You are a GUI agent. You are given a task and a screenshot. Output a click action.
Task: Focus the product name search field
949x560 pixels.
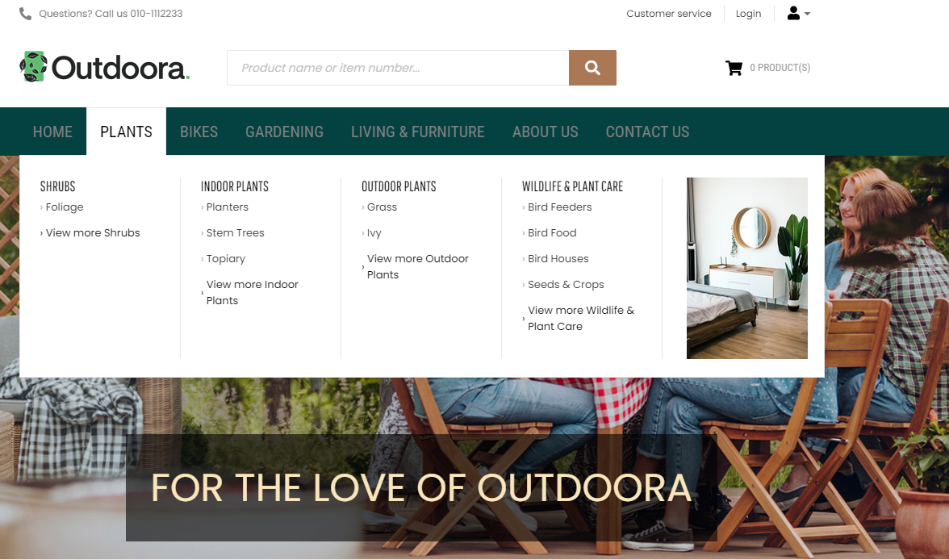tap(398, 68)
